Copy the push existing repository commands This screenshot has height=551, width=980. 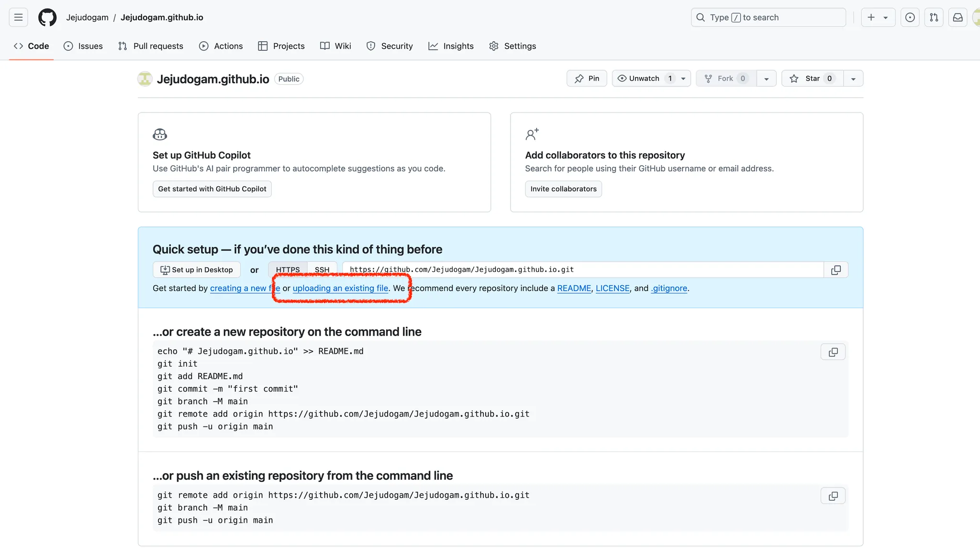coord(833,496)
